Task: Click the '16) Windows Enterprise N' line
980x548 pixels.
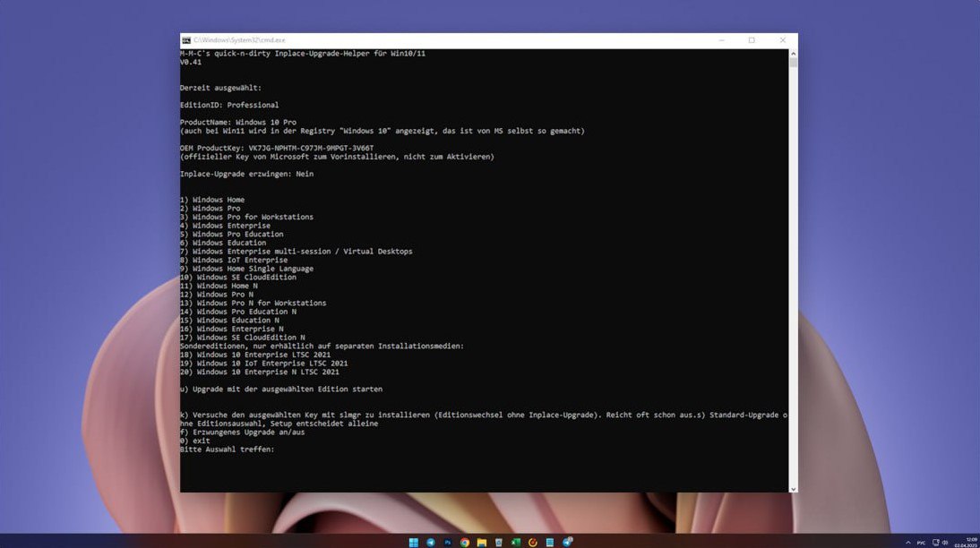Action: (232, 329)
